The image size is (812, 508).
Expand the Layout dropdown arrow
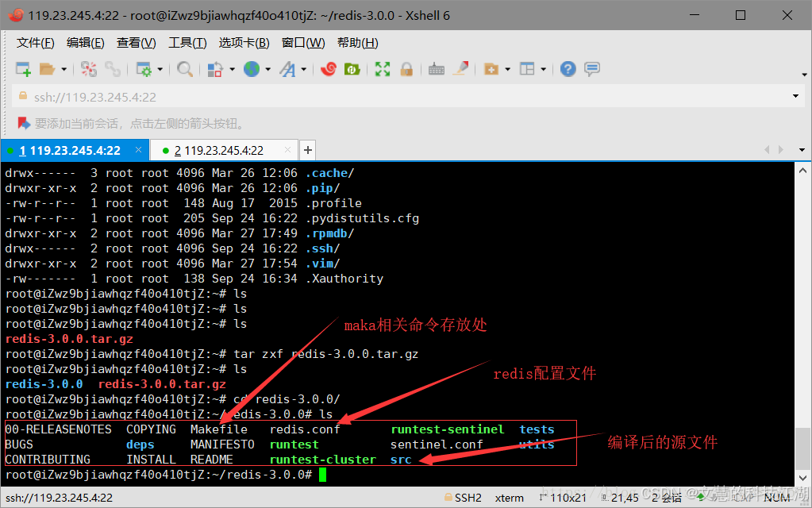[543, 69]
